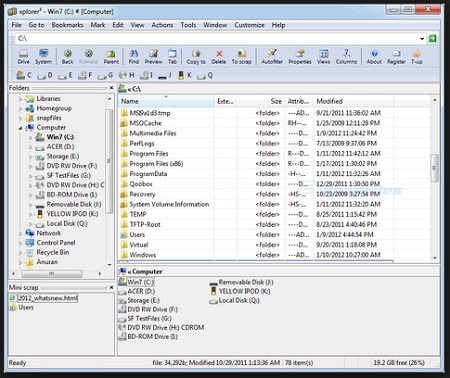The width and height of the screenshot is (450, 378).
Task: Expand the ACER (D:) tree node
Action: coord(30,147)
